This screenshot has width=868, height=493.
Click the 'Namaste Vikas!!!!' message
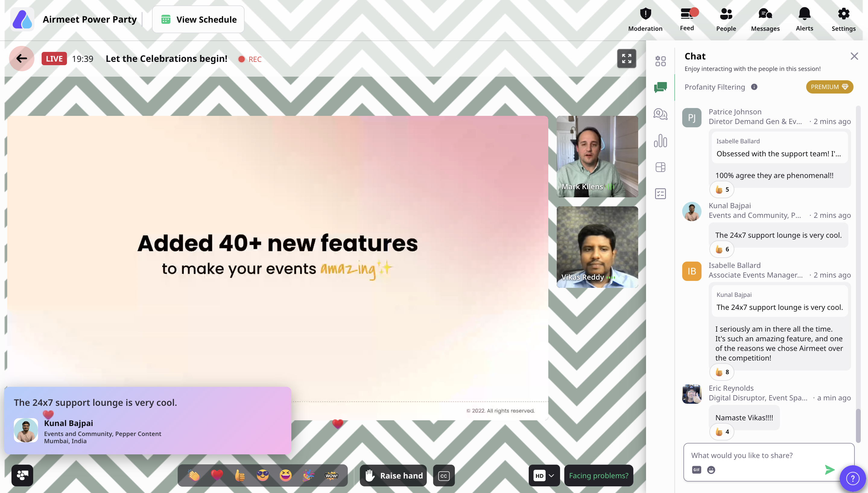pyautogui.click(x=744, y=418)
